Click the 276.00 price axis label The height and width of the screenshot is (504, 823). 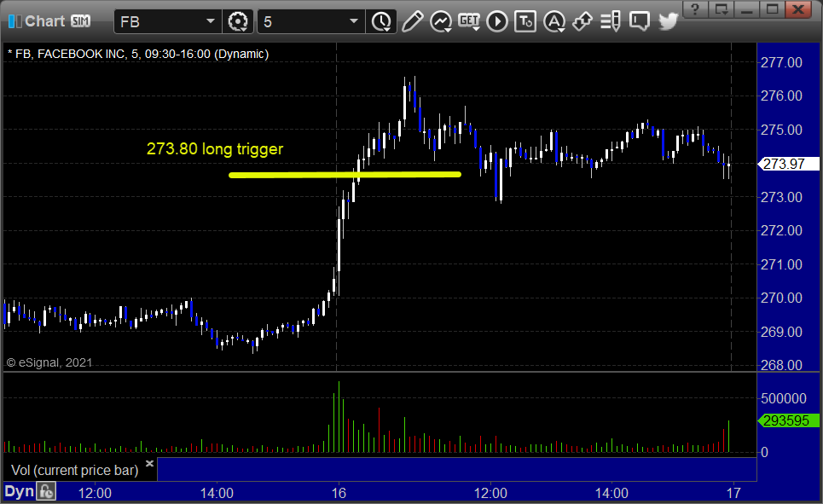[x=781, y=96]
